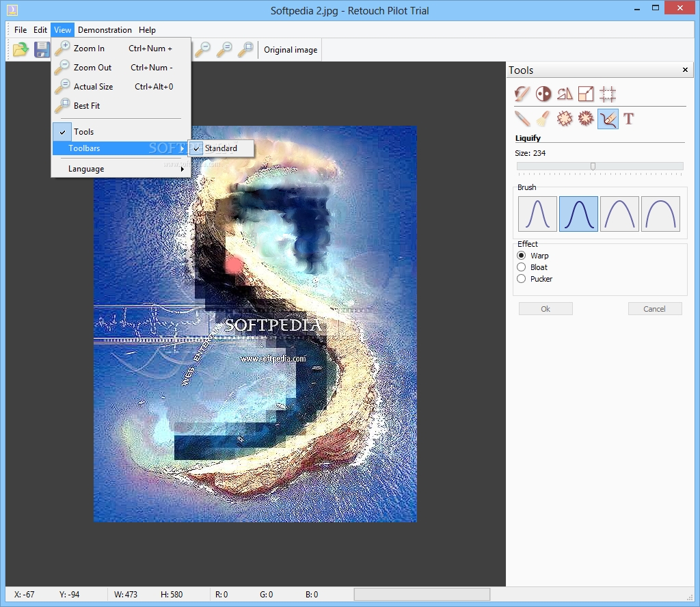This screenshot has width=700, height=607.
Task: Click the Open file folder icon
Action: [x=21, y=49]
